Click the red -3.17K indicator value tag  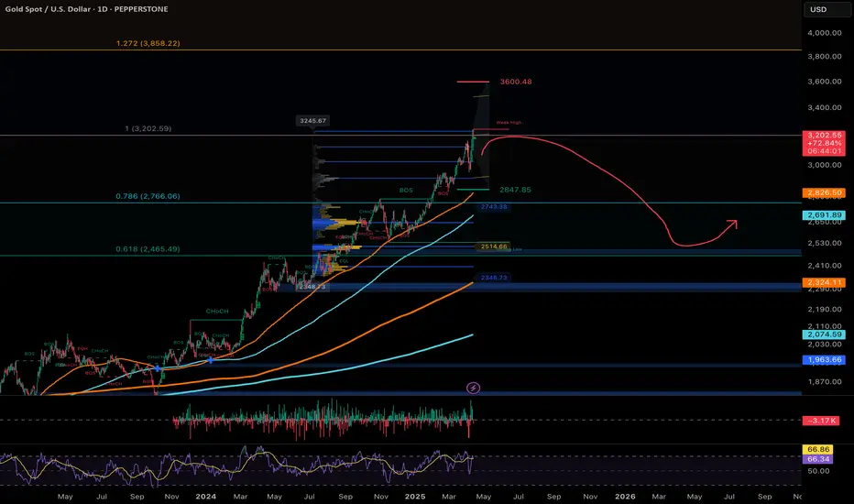821,421
